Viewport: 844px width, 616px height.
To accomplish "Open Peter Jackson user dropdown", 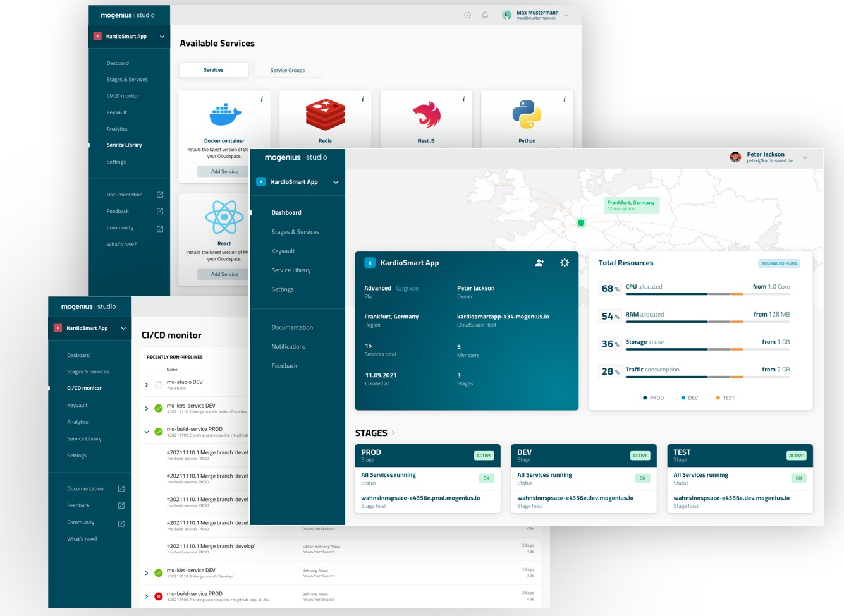I will tap(805, 157).
